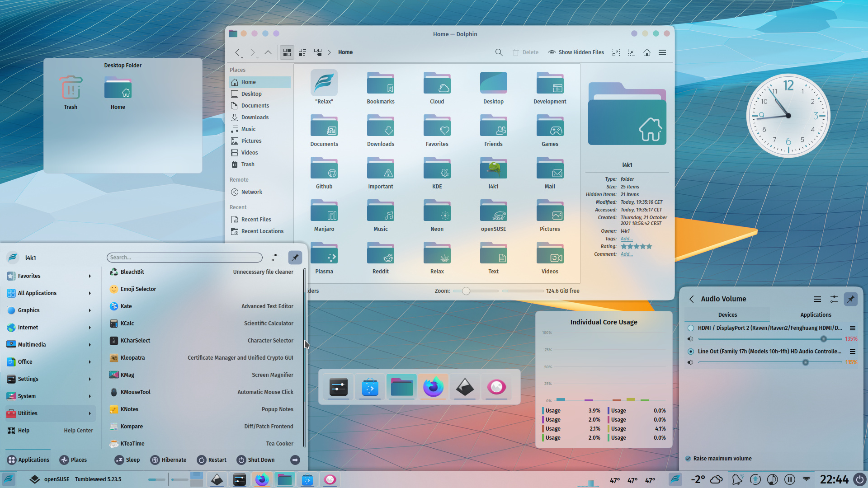Switch Dolphin to Details view mode
Image resolution: width=868 pixels, height=488 pixels.
click(318, 52)
